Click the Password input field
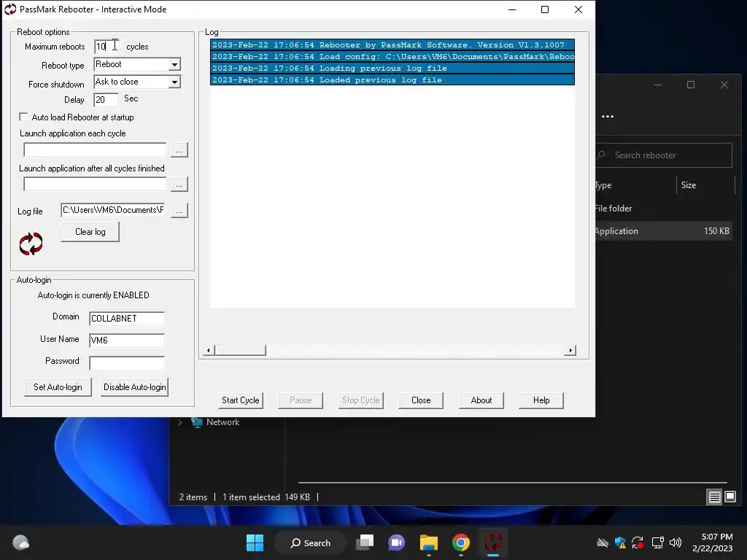 (x=127, y=363)
